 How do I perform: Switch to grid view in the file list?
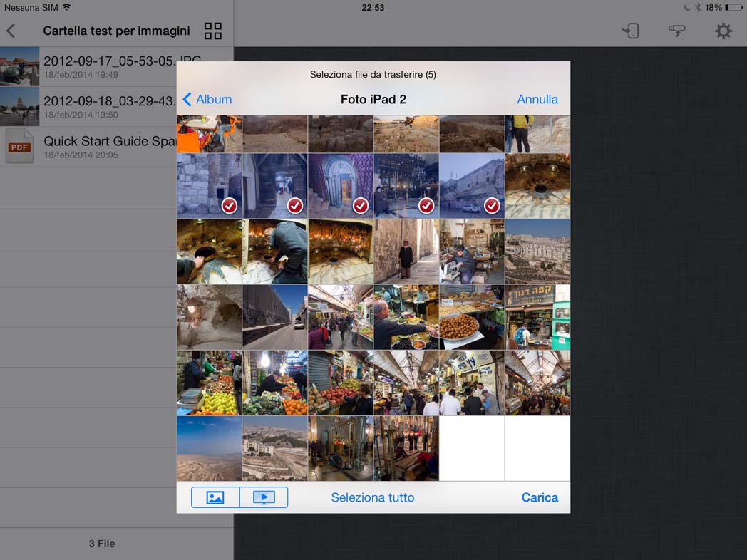click(212, 31)
